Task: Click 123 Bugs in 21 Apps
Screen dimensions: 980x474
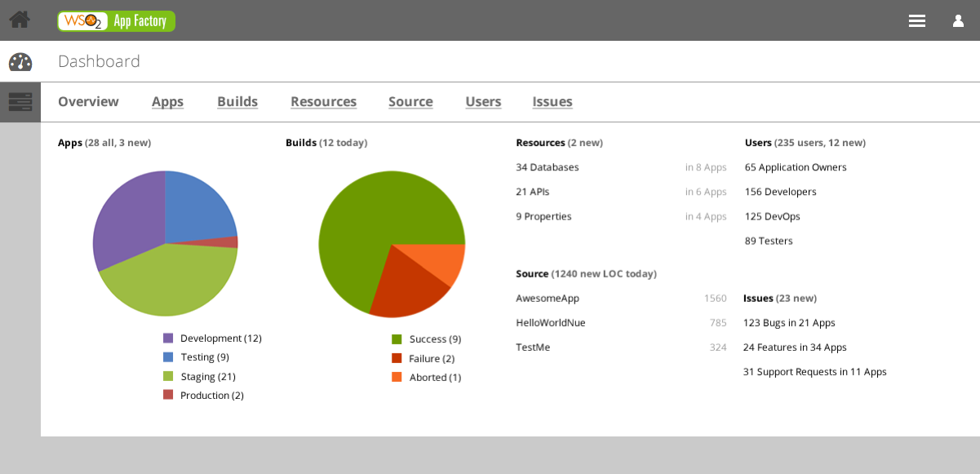Action: (789, 323)
